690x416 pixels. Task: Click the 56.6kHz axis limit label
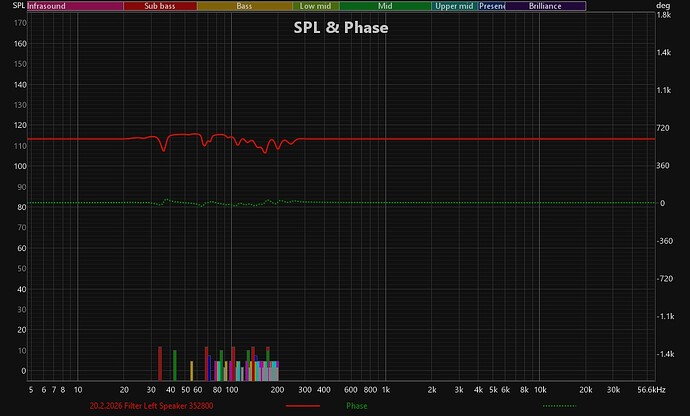coord(651,390)
